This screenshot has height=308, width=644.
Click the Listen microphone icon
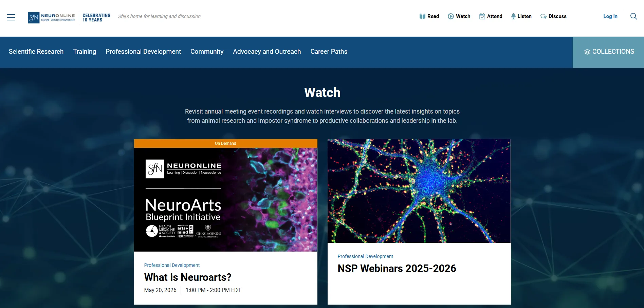513,16
